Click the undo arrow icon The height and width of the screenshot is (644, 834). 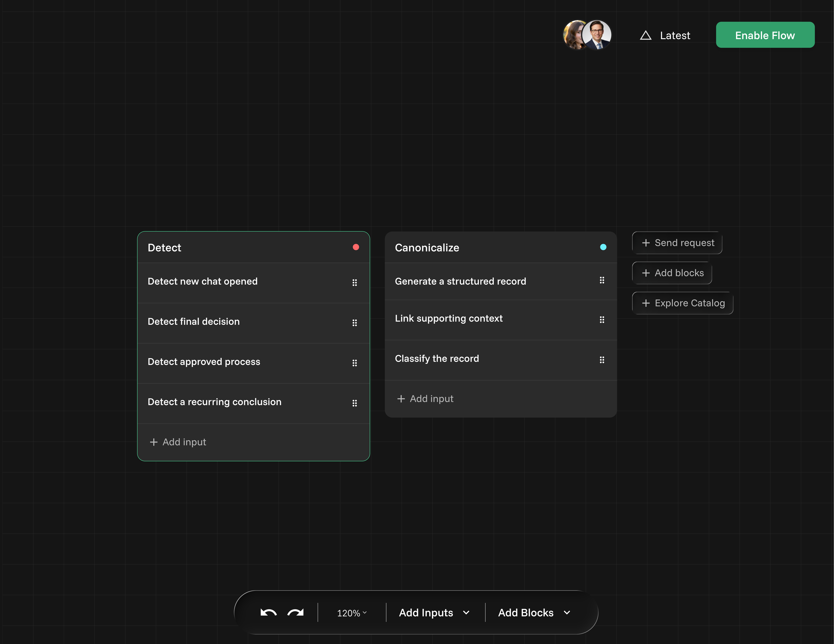pos(268,613)
